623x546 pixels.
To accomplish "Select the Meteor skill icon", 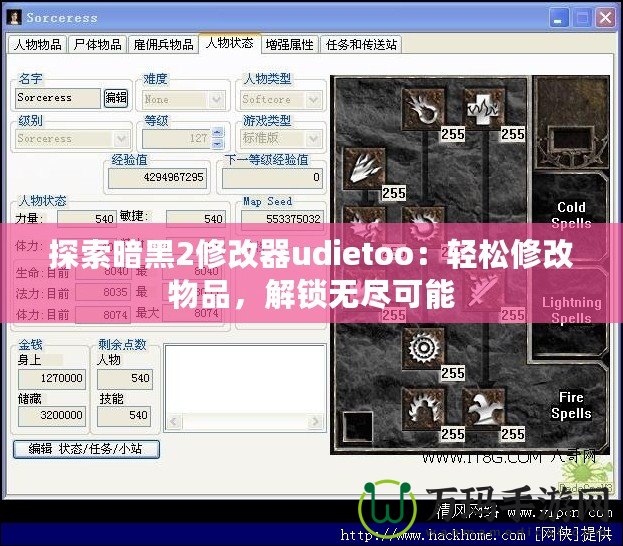I will point(423,349).
